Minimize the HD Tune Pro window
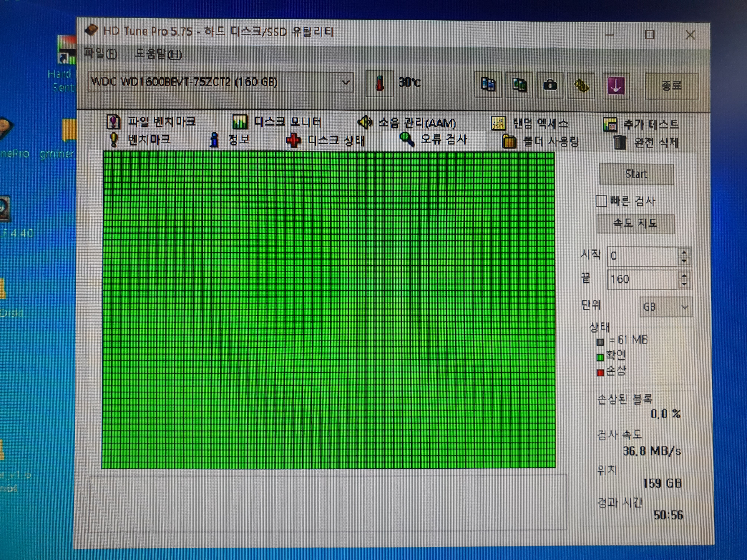The height and width of the screenshot is (560, 747). (610, 35)
